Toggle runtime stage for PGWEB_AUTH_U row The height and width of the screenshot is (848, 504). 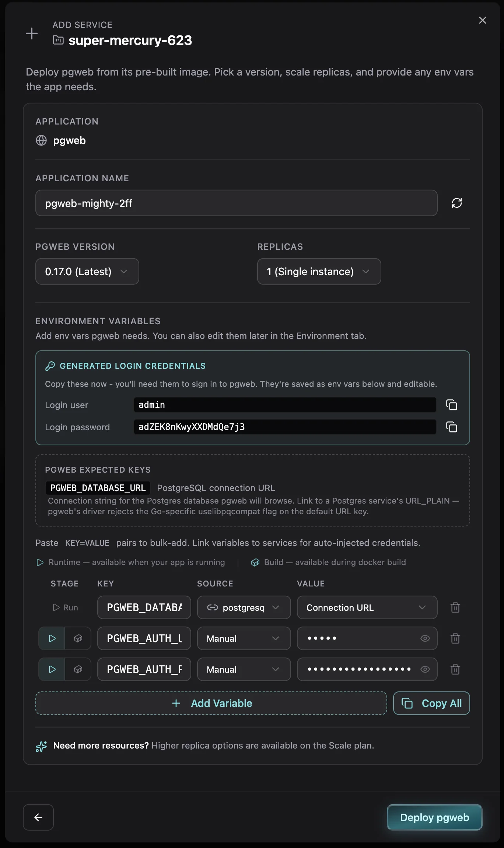pyautogui.click(x=52, y=638)
